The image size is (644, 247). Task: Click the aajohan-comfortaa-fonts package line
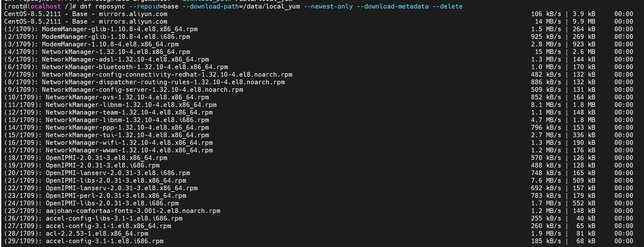click(133, 211)
